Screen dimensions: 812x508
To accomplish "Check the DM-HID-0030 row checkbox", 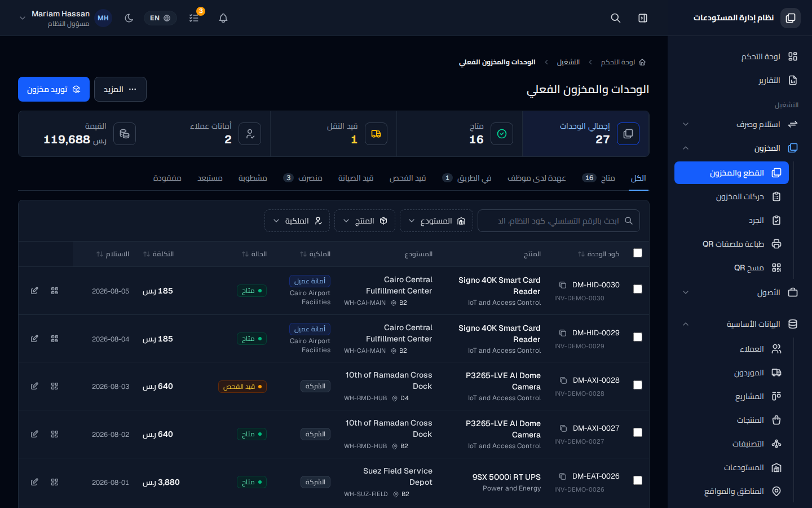I will click(x=638, y=289).
